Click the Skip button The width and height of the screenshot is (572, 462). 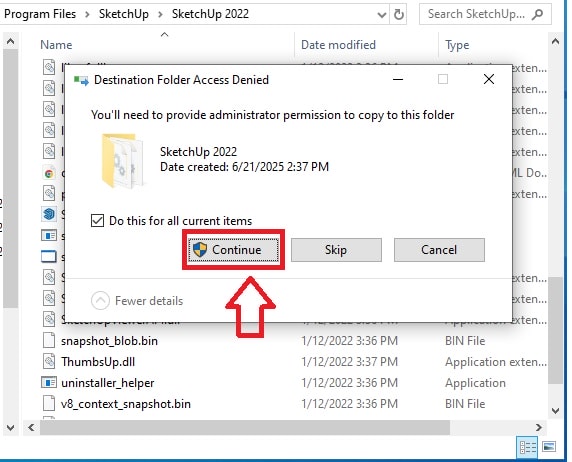(x=336, y=250)
